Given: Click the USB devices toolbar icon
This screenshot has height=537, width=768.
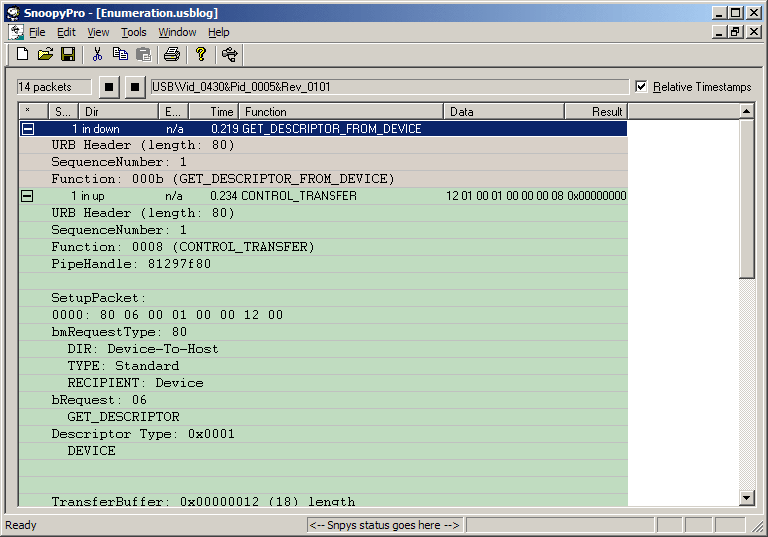Looking at the screenshot, I should tap(229, 54).
